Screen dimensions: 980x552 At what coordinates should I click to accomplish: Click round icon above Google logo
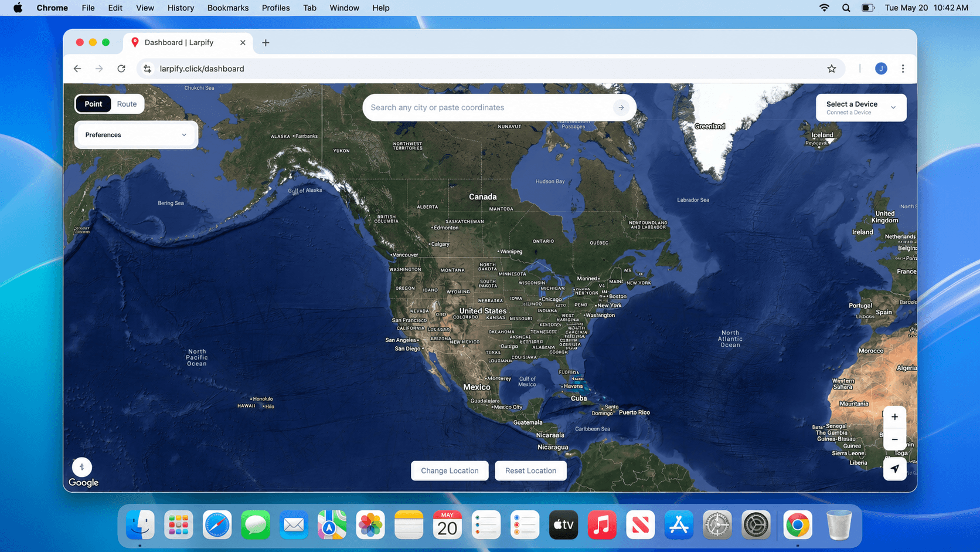coord(82,467)
